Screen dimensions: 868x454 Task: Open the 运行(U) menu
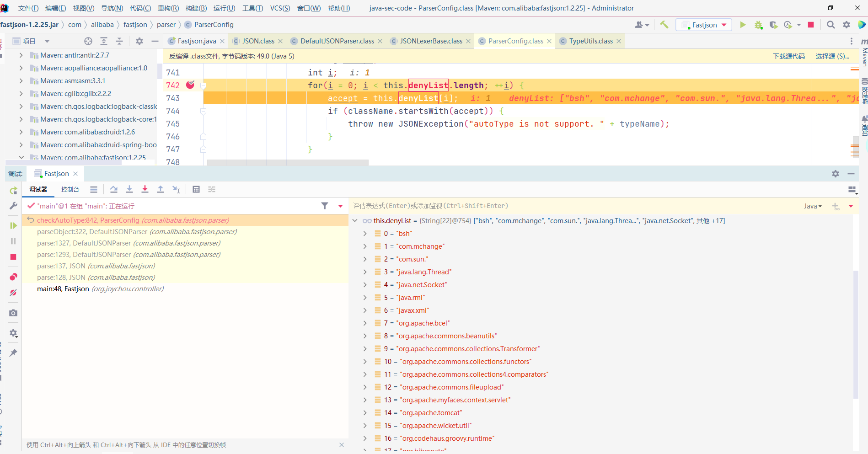click(x=224, y=8)
